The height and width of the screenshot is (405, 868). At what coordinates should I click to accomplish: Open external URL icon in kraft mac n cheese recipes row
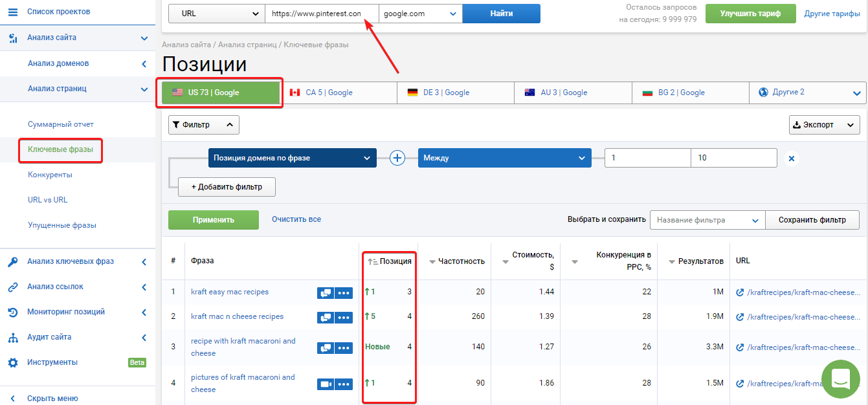point(740,317)
